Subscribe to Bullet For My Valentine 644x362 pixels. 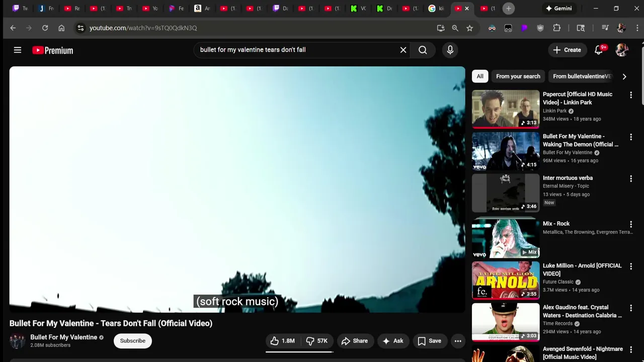click(133, 341)
